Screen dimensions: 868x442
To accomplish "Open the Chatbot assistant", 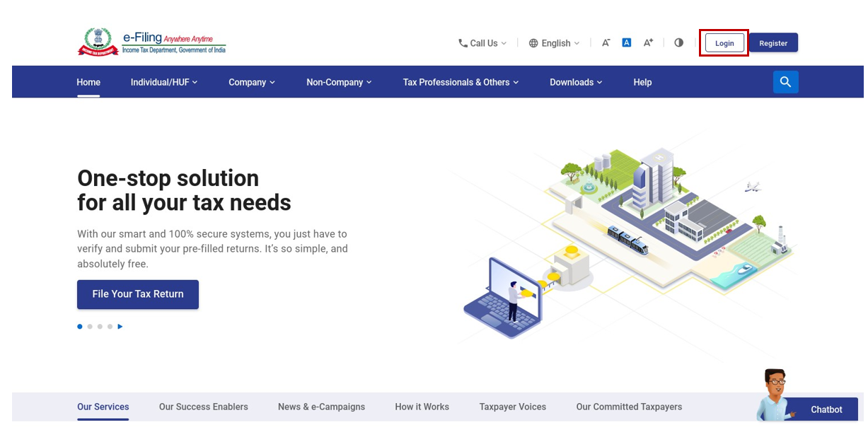I will pos(825,409).
